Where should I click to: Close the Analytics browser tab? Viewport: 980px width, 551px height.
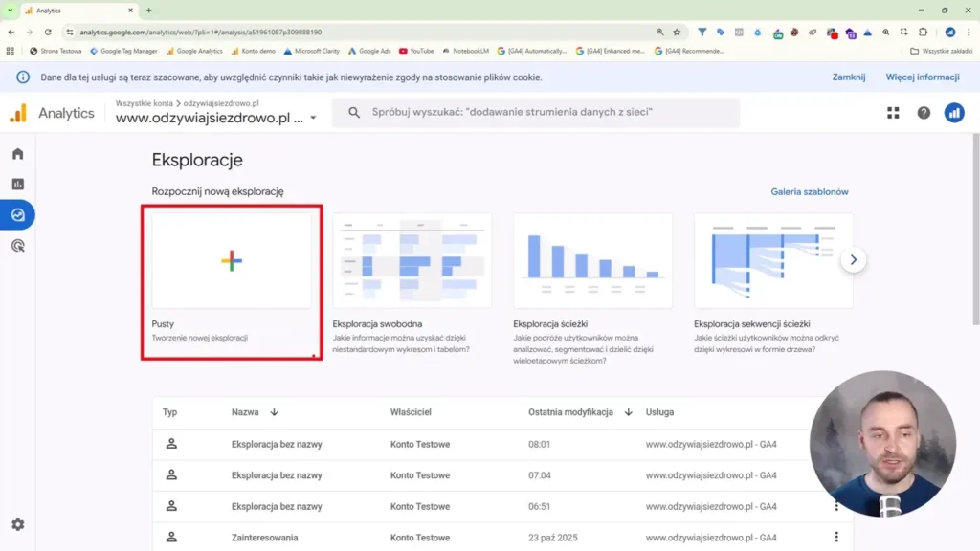[130, 11]
